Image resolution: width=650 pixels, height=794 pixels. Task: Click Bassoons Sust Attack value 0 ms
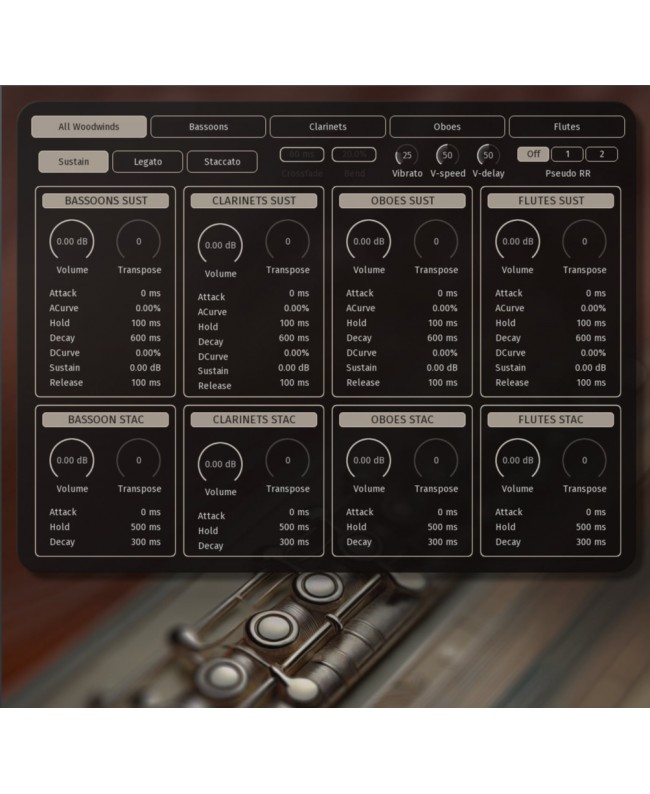coord(150,293)
